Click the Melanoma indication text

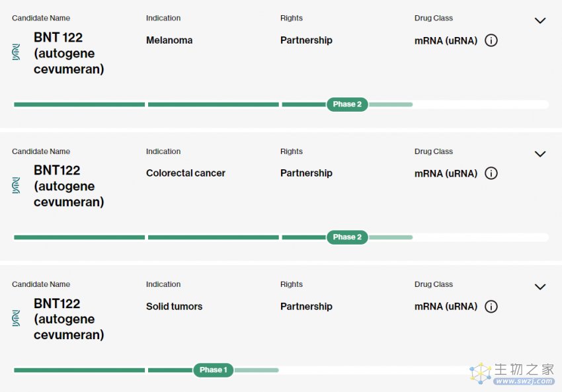coord(169,40)
